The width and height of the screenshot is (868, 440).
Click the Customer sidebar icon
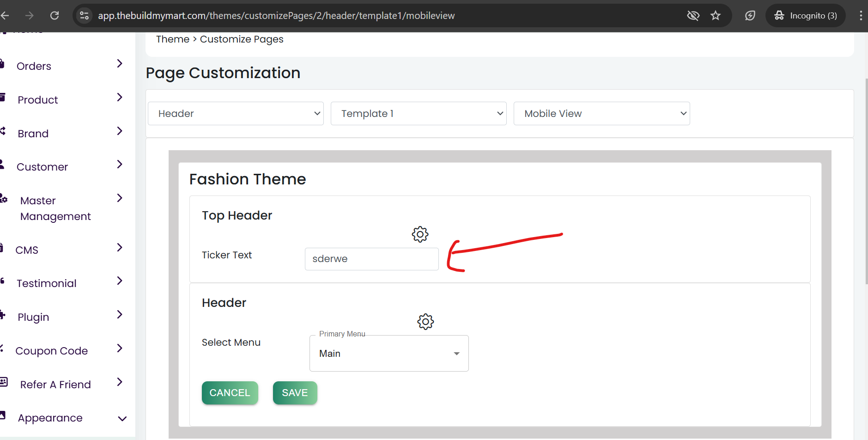2,164
